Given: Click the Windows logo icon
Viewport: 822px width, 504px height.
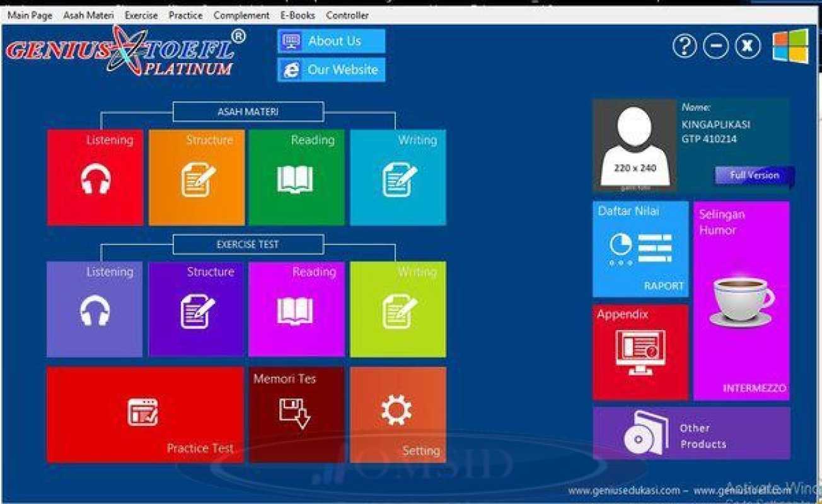Looking at the screenshot, I should [790, 46].
